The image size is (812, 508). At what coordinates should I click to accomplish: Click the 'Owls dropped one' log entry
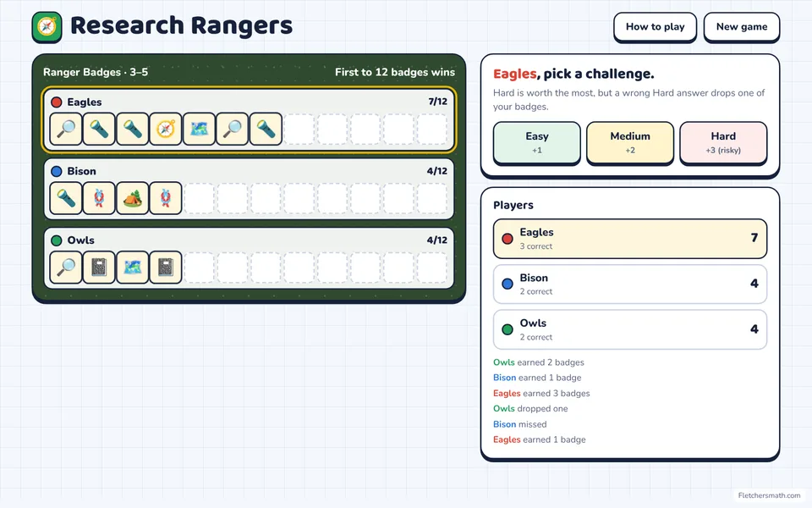tap(530, 408)
